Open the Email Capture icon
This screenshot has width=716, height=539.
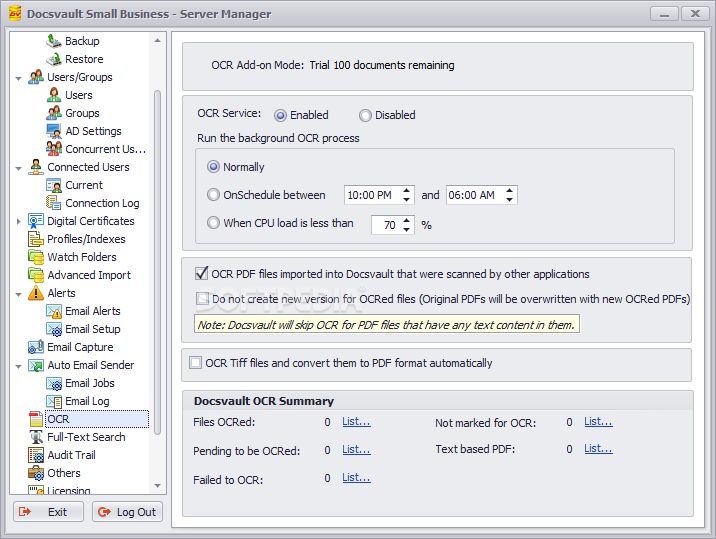(x=36, y=347)
